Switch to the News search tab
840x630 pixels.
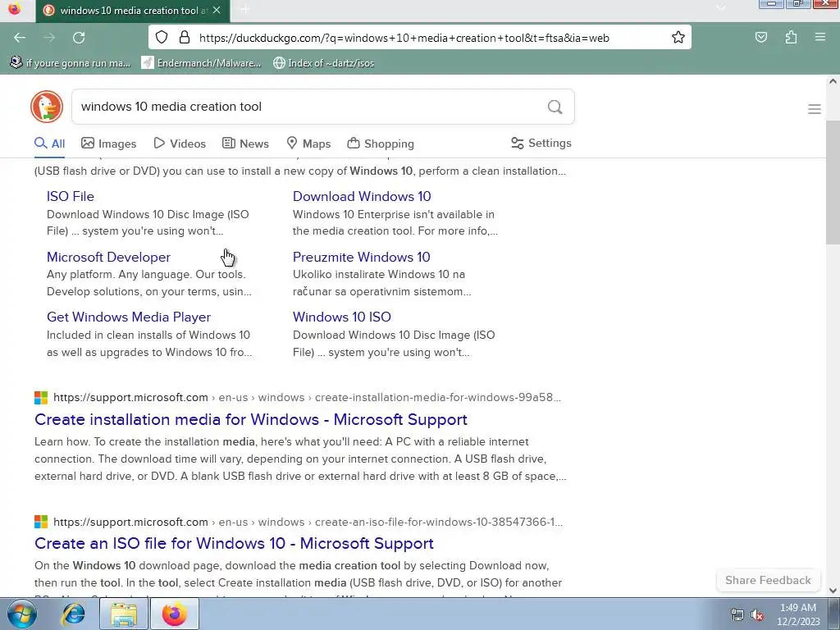coord(245,144)
